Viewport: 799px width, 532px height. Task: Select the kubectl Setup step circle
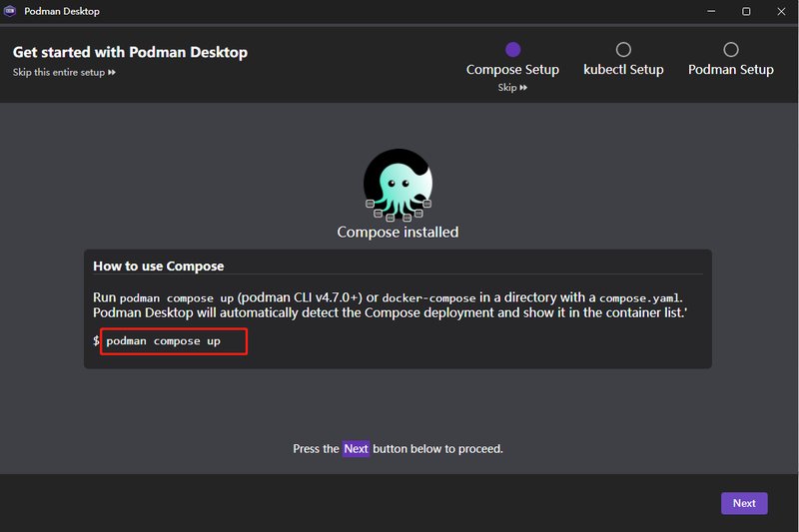tap(623, 49)
